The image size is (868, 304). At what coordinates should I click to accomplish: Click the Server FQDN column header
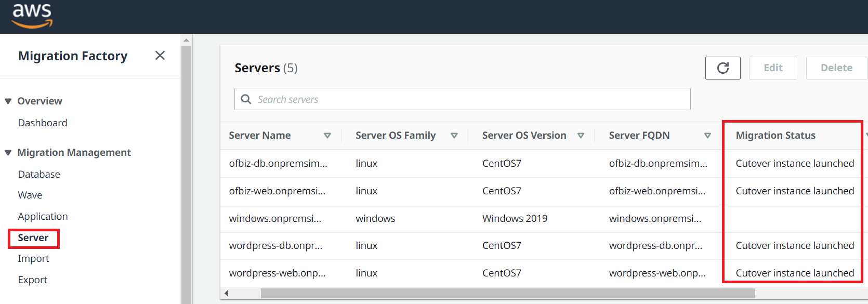639,135
